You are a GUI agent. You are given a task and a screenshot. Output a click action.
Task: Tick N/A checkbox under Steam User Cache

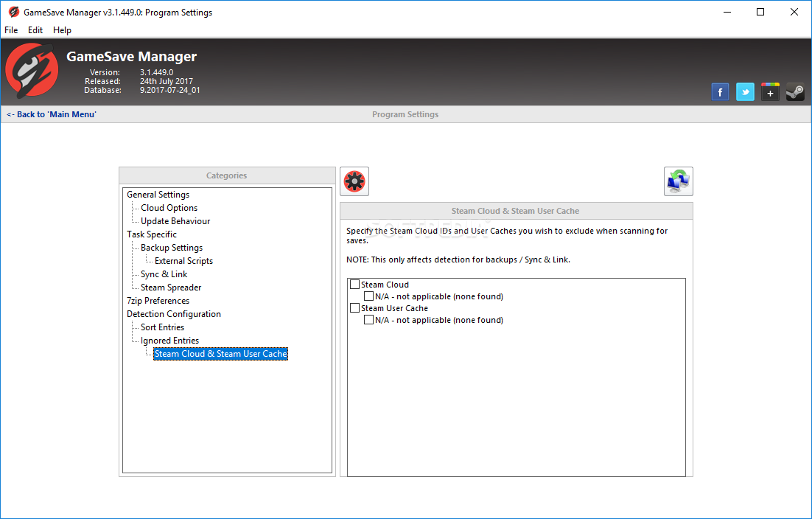368,320
